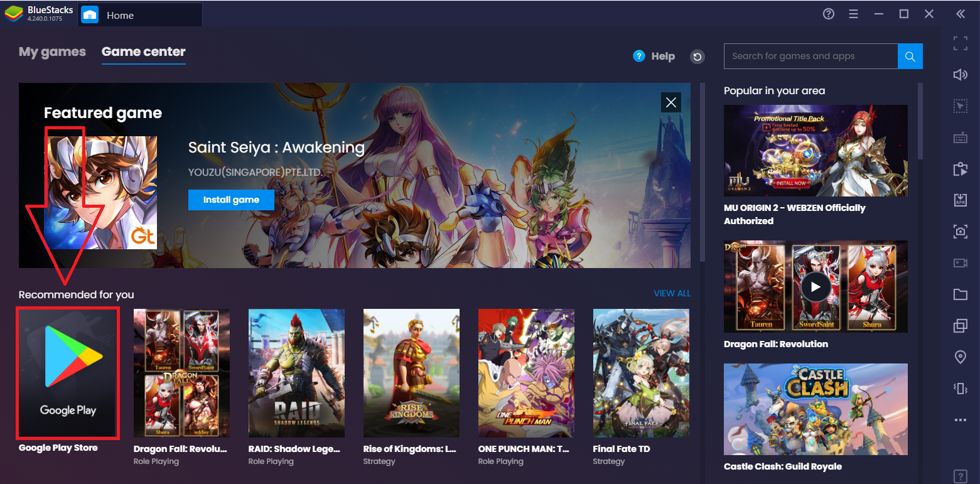
Task: Switch to the My games tab
Action: [52, 51]
